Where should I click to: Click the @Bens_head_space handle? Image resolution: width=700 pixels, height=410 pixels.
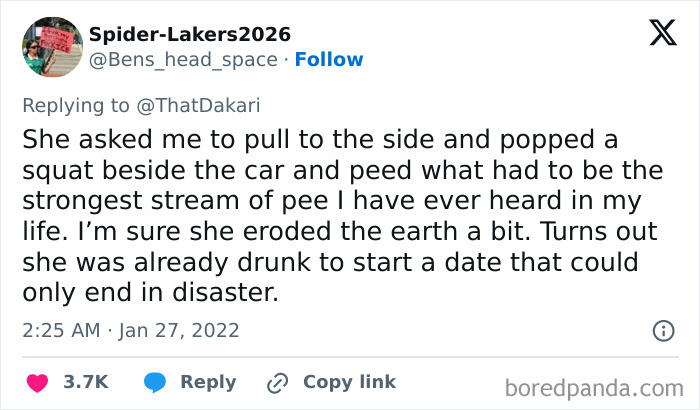pos(183,59)
